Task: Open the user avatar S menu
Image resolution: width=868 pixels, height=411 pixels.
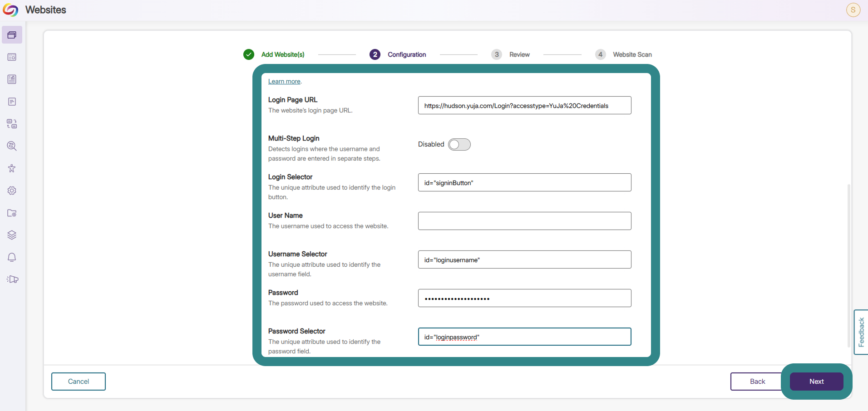Action: [853, 10]
